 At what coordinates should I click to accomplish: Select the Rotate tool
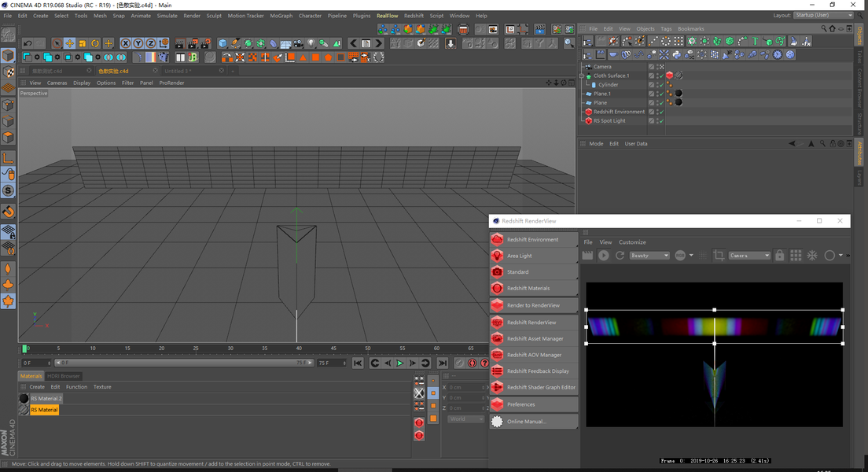(x=95, y=43)
